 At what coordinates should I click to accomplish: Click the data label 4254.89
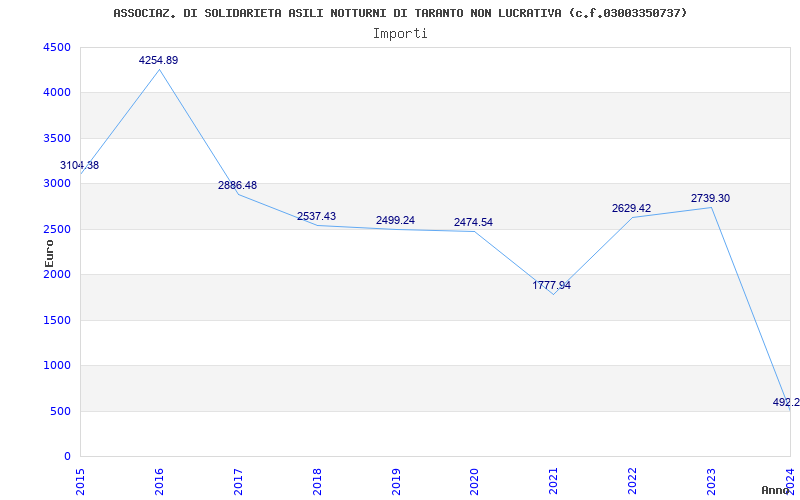158,60
